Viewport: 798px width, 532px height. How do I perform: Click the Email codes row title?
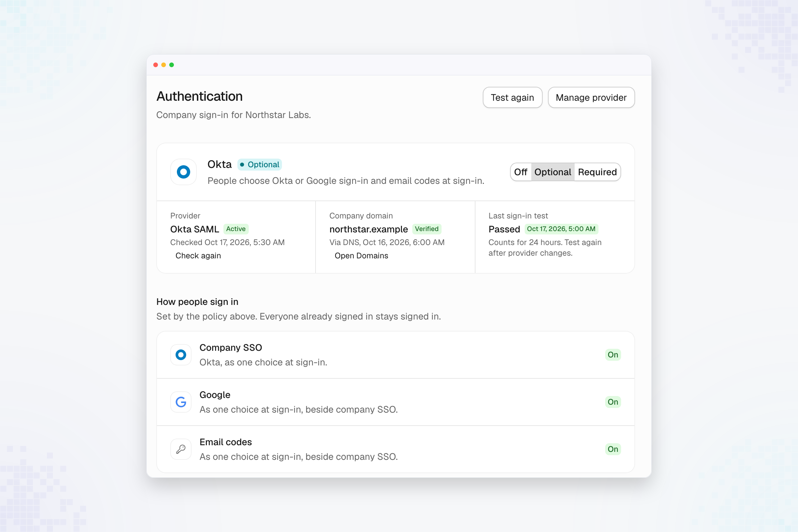tap(226, 442)
